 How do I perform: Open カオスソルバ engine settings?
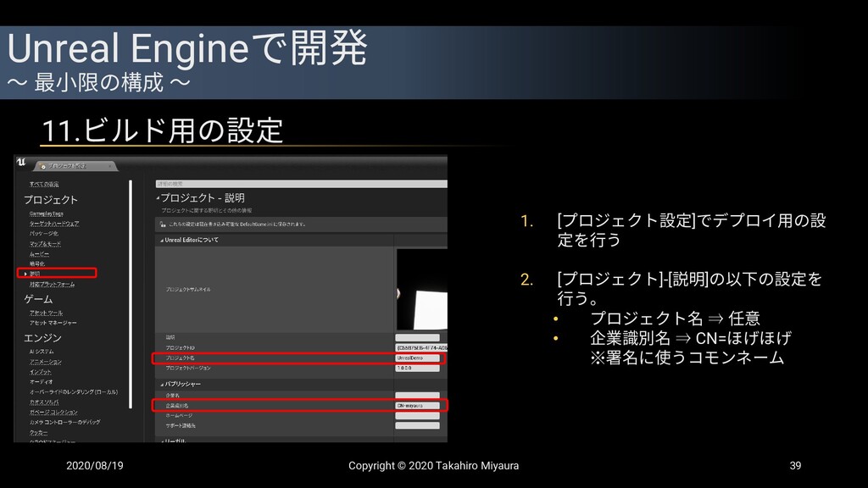[x=44, y=402]
